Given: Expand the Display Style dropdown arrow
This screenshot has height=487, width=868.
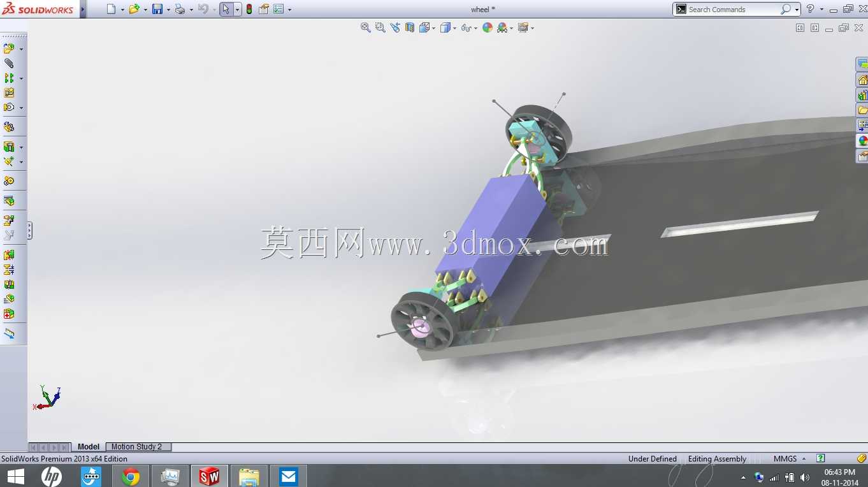Looking at the screenshot, I should pyautogui.click(x=455, y=28).
